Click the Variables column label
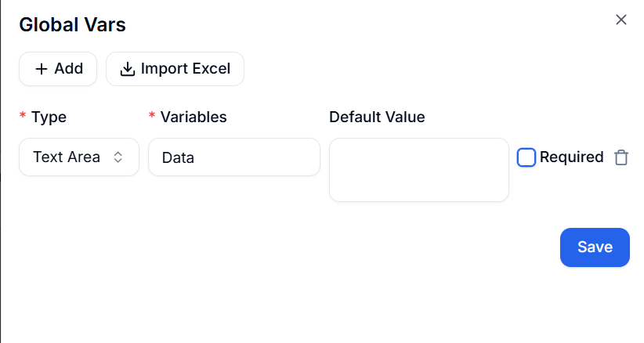 194,117
